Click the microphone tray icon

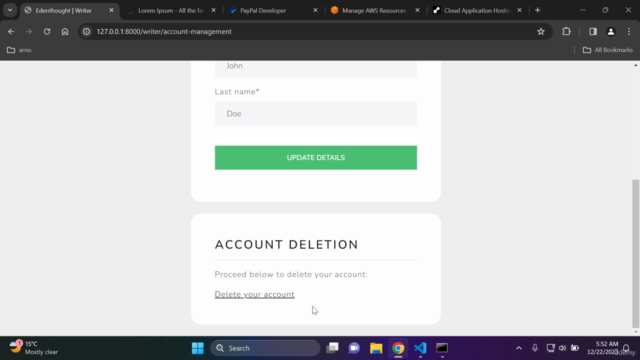pos(535,348)
